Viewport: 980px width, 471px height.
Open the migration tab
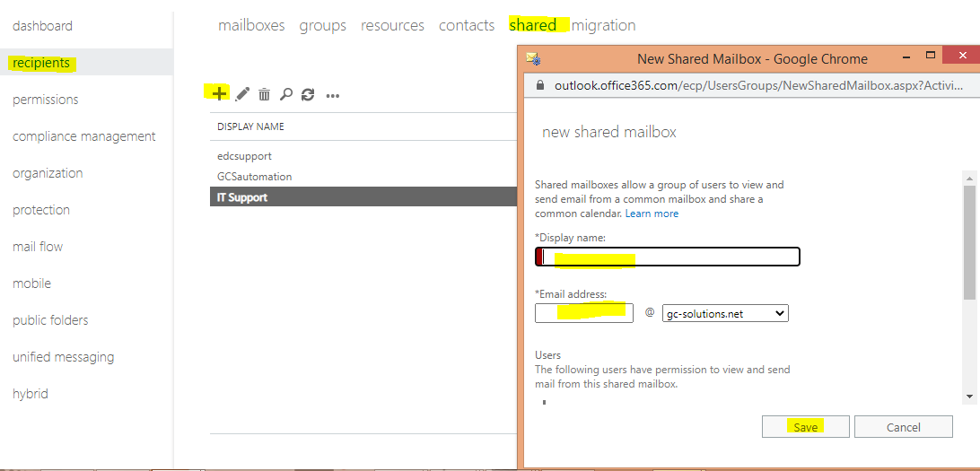point(603,26)
